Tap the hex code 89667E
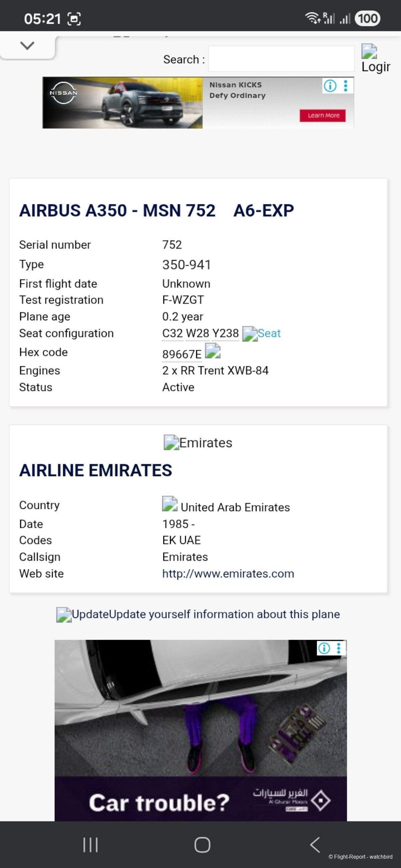 click(x=181, y=354)
